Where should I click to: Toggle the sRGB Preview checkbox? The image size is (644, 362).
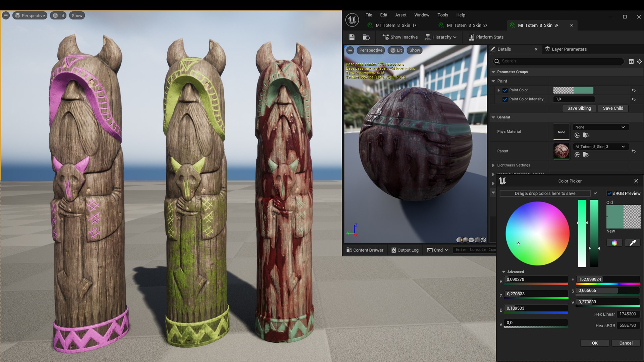tap(609, 193)
